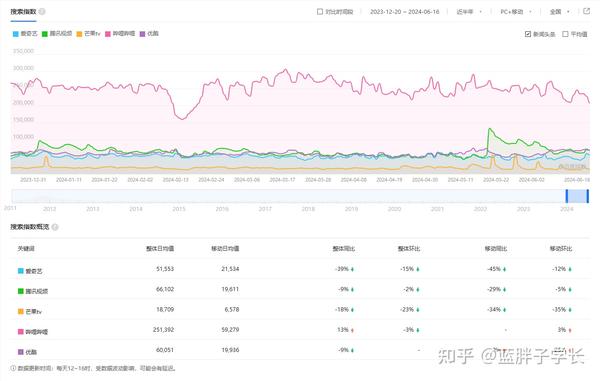Click the 21,534 mobile value for 爱奇艺
The height and width of the screenshot is (381, 600).
(x=230, y=269)
